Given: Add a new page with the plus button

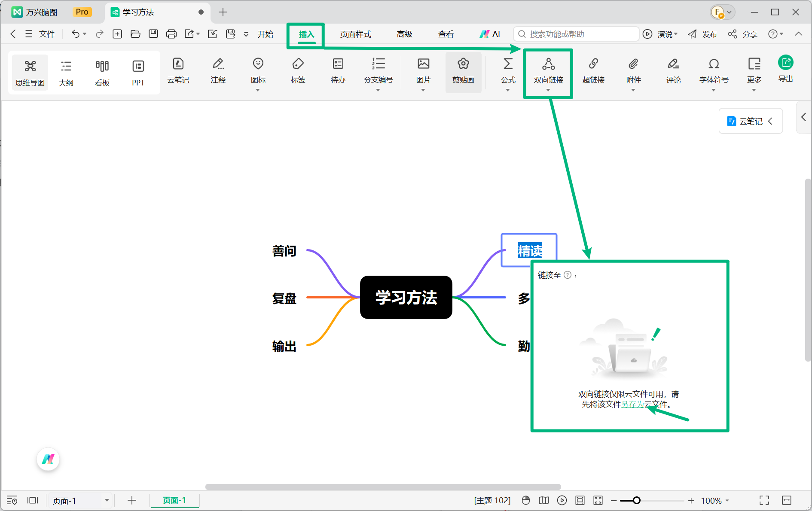Looking at the screenshot, I should [132, 500].
